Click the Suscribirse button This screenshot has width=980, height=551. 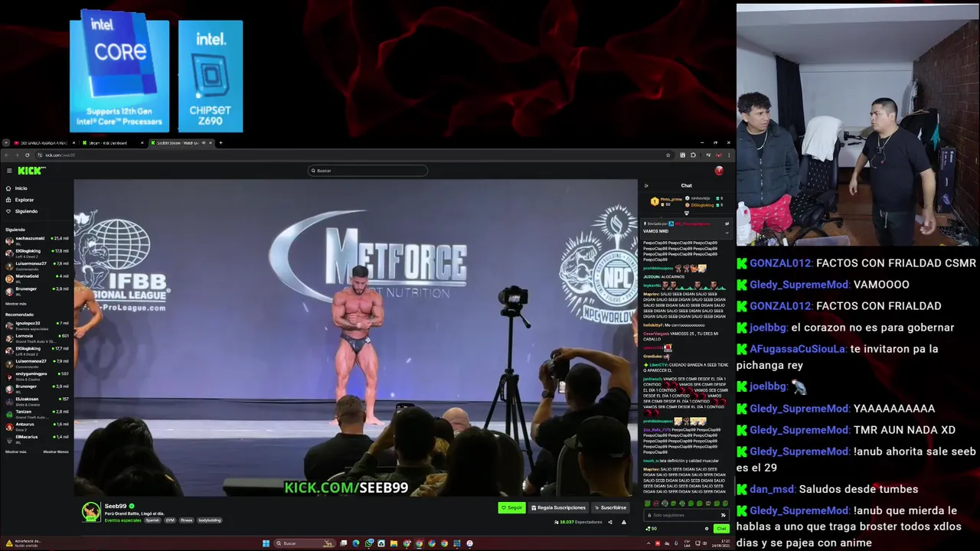610,507
